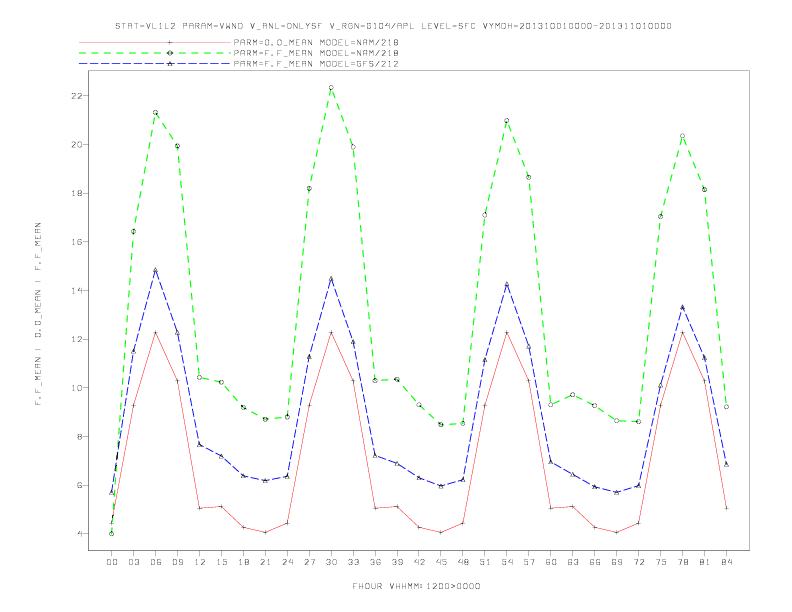Click blue triangle marker above hour 12
Screen dimensions: 792x612
(200, 444)
